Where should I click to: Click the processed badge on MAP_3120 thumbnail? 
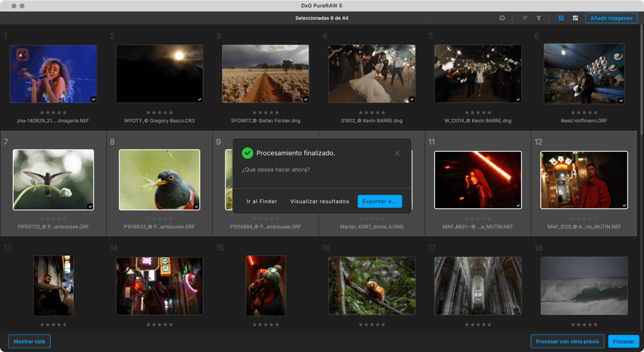[x=624, y=205]
